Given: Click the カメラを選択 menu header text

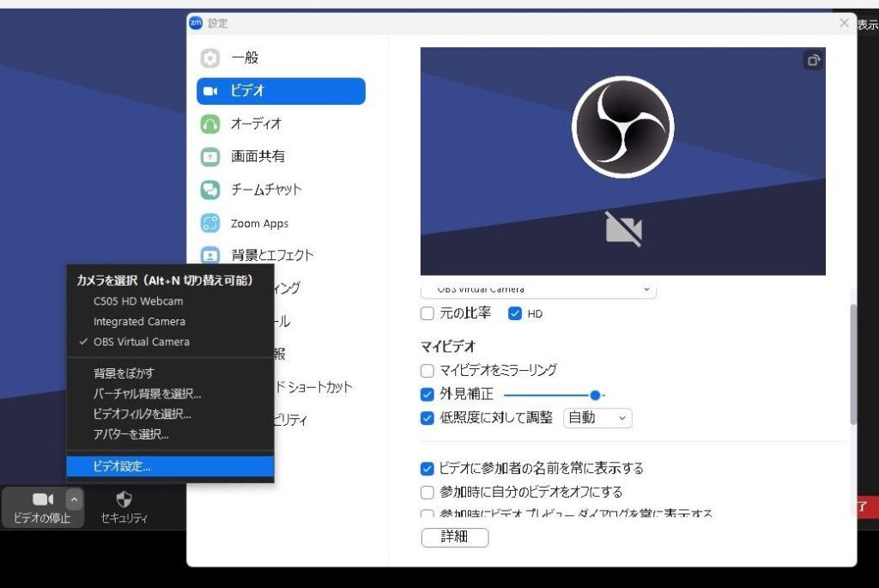Looking at the screenshot, I should [x=165, y=281].
